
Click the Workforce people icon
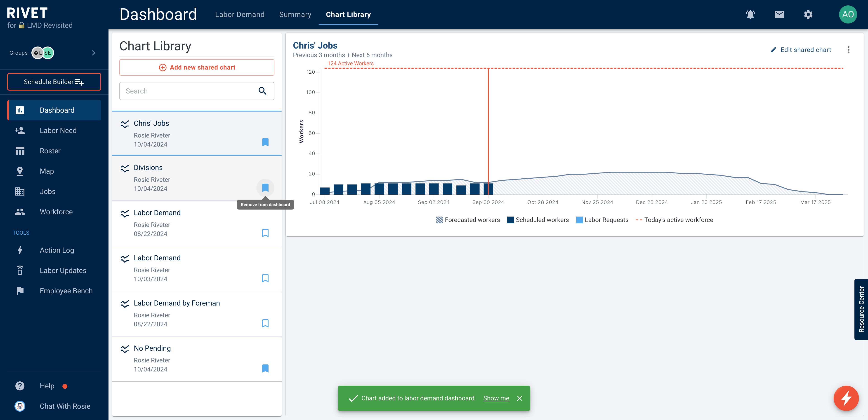coord(20,212)
